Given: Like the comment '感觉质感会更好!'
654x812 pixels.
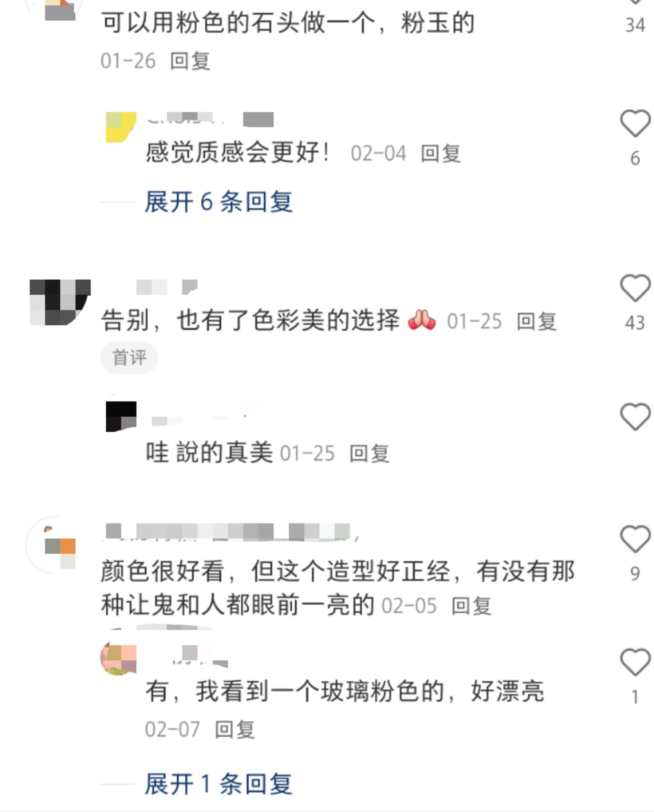Looking at the screenshot, I should coord(635,124).
